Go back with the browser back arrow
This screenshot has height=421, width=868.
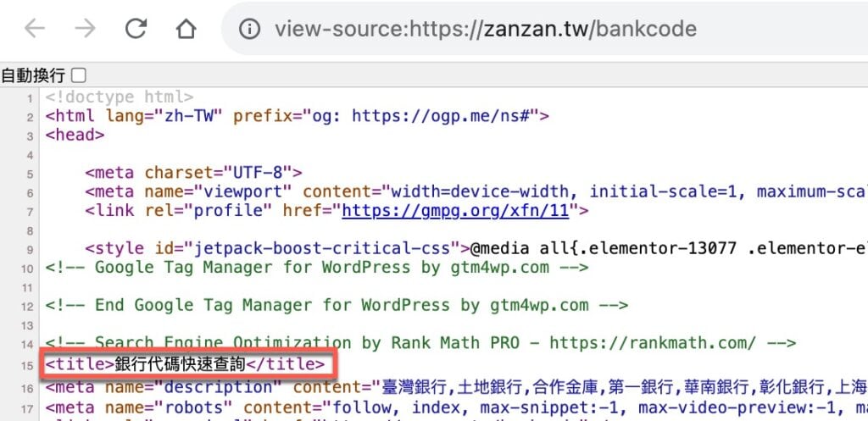click(x=35, y=28)
